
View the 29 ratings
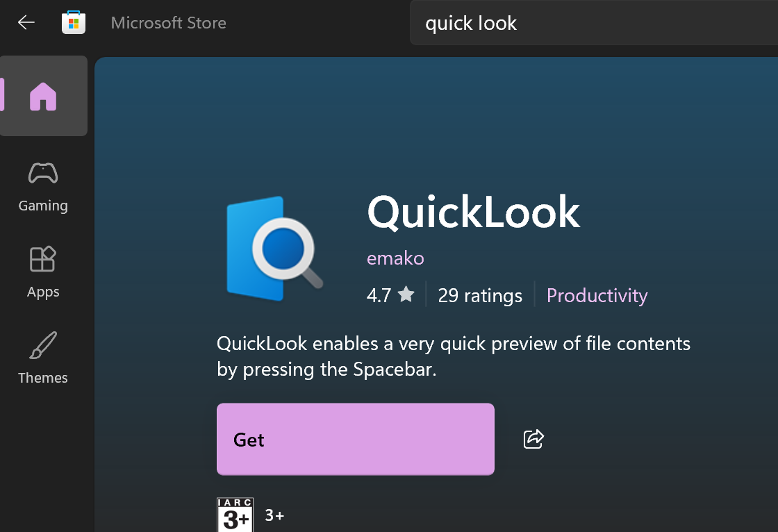coord(479,295)
